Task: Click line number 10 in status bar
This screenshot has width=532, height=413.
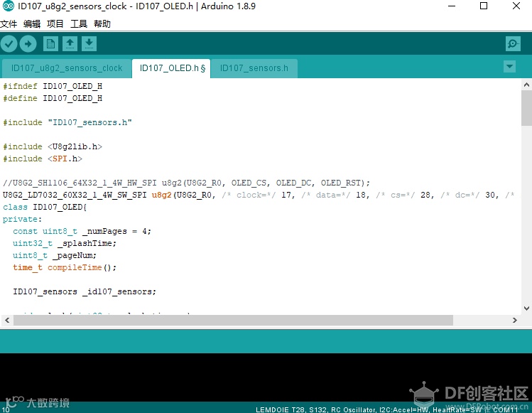Action: tap(6, 409)
